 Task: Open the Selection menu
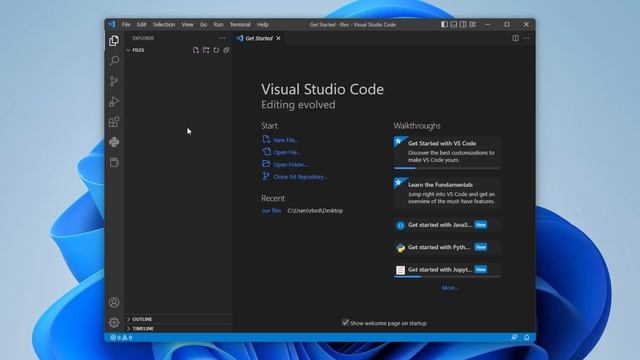164,24
